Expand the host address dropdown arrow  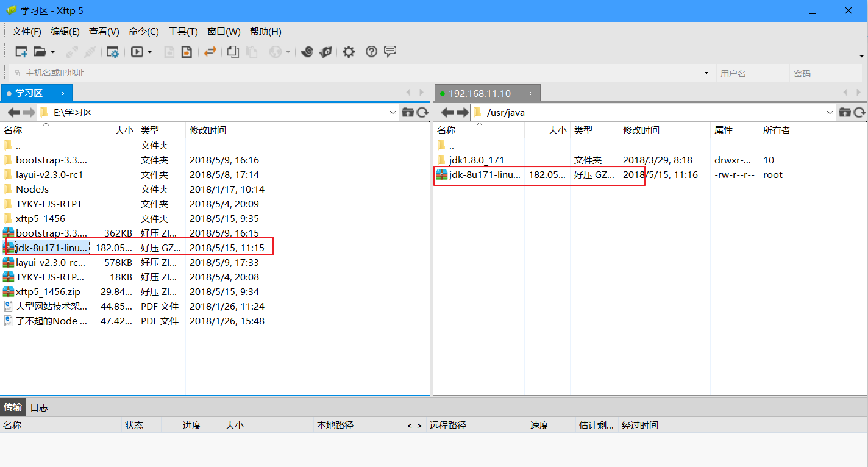pos(707,73)
